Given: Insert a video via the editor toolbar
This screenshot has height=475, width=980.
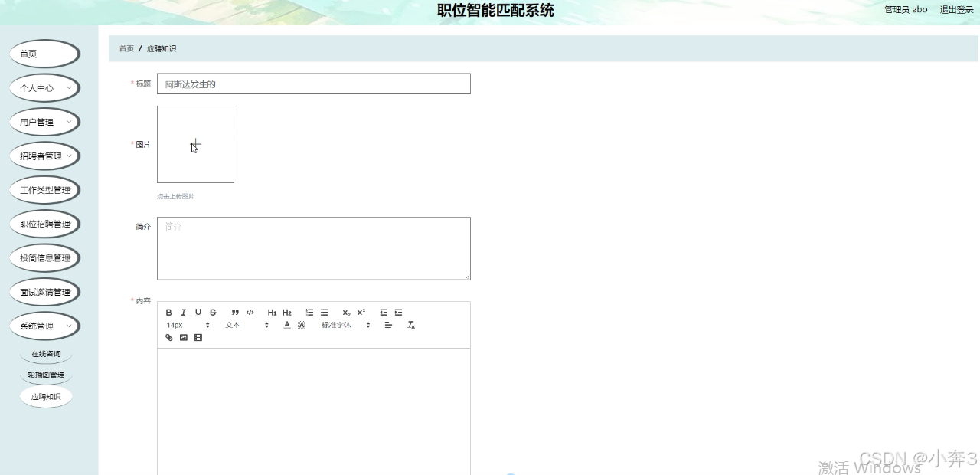Looking at the screenshot, I should pyautogui.click(x=198, y=337).
